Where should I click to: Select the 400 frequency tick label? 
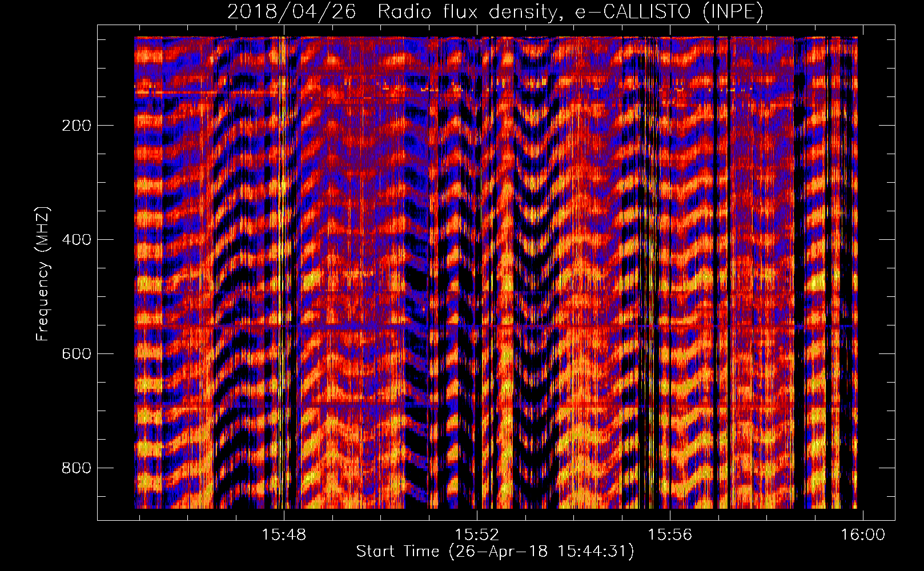pyautogui.click(x=77, y=240)
